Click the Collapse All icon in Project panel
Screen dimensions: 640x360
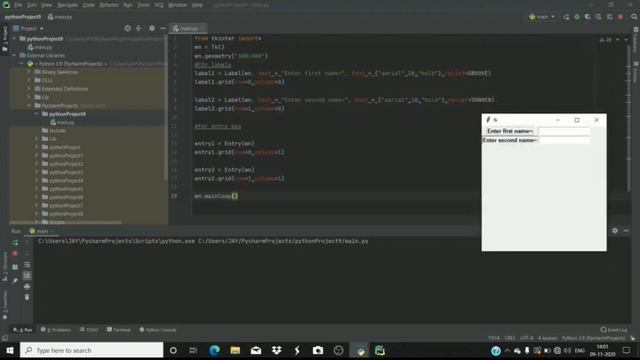(x=139, y=29)
